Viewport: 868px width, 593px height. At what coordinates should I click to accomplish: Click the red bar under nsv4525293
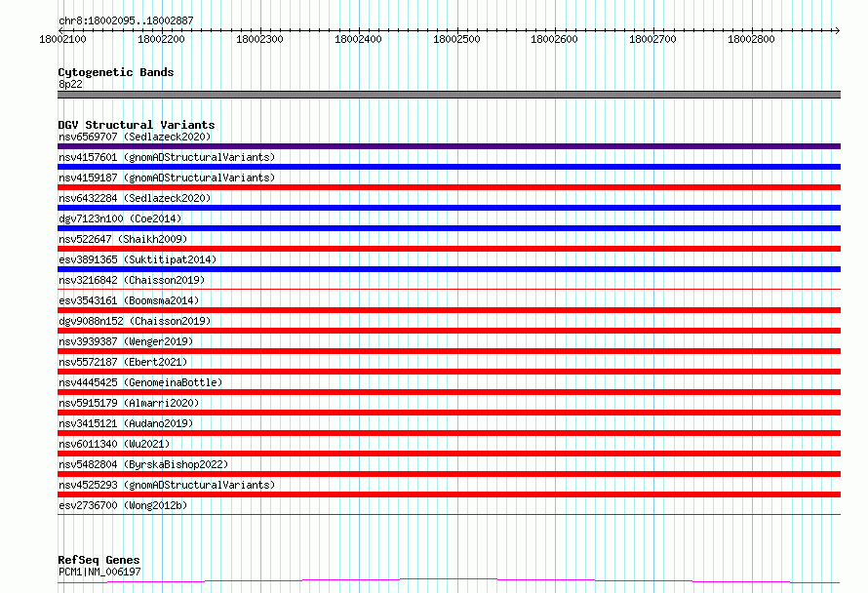click(449, 494)
